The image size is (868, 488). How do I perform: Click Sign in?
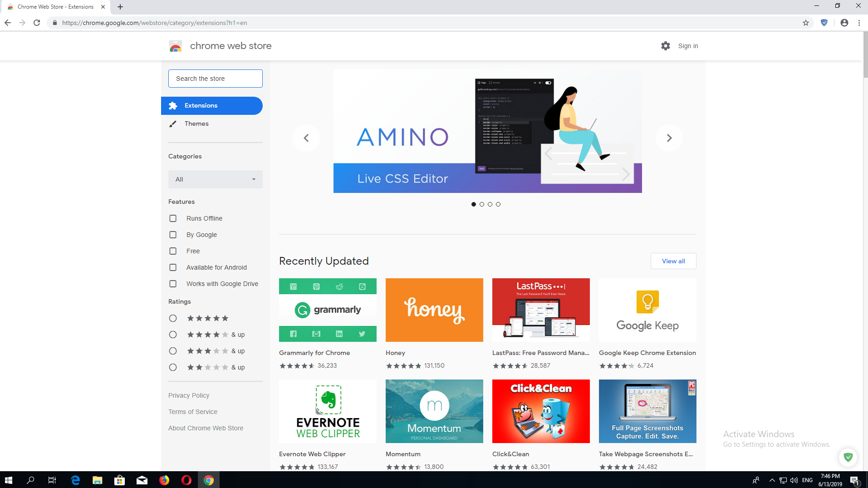pyautogui.click(x=688, y=46)
